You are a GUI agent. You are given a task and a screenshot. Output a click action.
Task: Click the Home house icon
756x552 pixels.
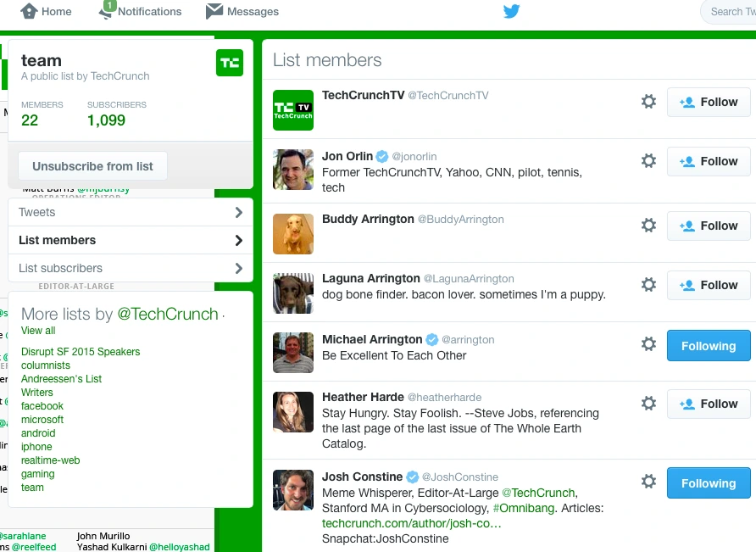pos(29,11)
